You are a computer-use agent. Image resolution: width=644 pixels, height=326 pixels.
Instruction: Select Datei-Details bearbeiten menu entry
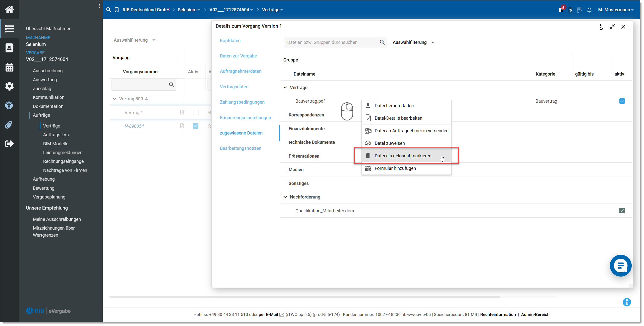[x=406, y=118]
